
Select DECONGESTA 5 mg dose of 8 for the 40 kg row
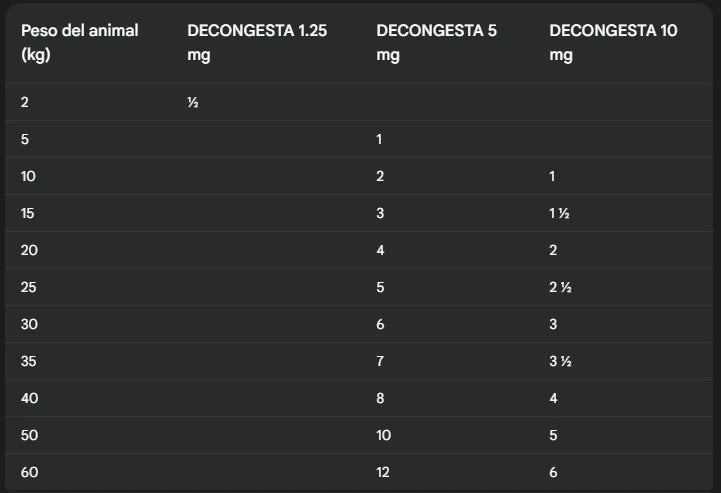tap(380, 398)
